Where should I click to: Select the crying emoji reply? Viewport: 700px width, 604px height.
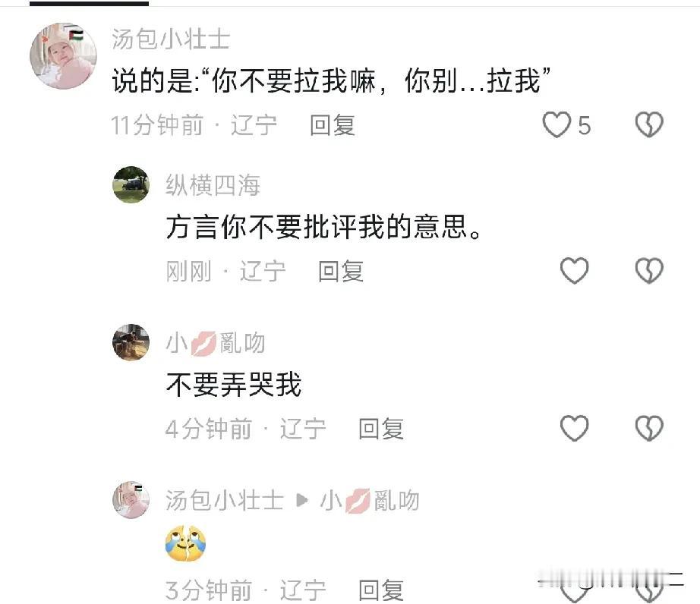click(x=185, y=544)
